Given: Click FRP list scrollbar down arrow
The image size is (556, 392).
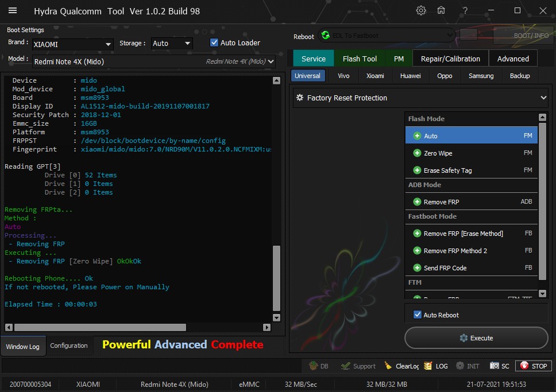Looking at the screenshot, I should [x=542, y=293].
